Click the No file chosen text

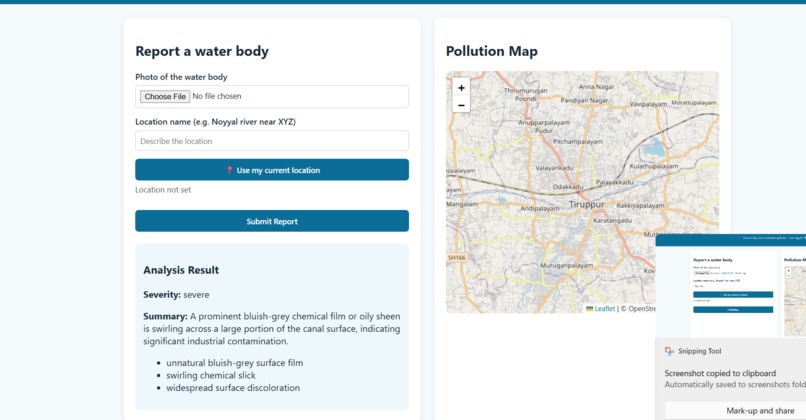216,96
